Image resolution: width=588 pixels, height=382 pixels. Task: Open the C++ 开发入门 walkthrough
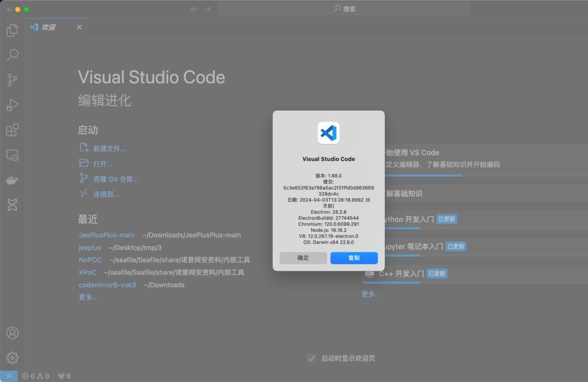click(x=474, y=274)
